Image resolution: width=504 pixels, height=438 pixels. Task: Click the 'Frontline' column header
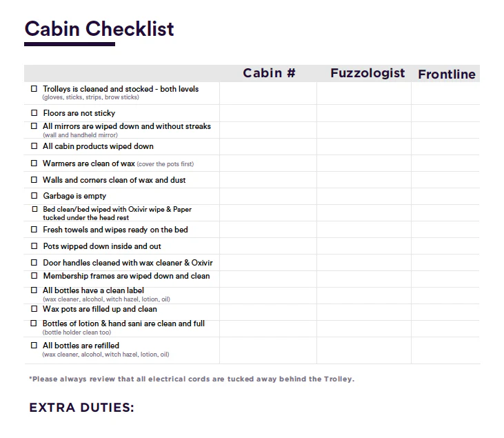point(447,74)
